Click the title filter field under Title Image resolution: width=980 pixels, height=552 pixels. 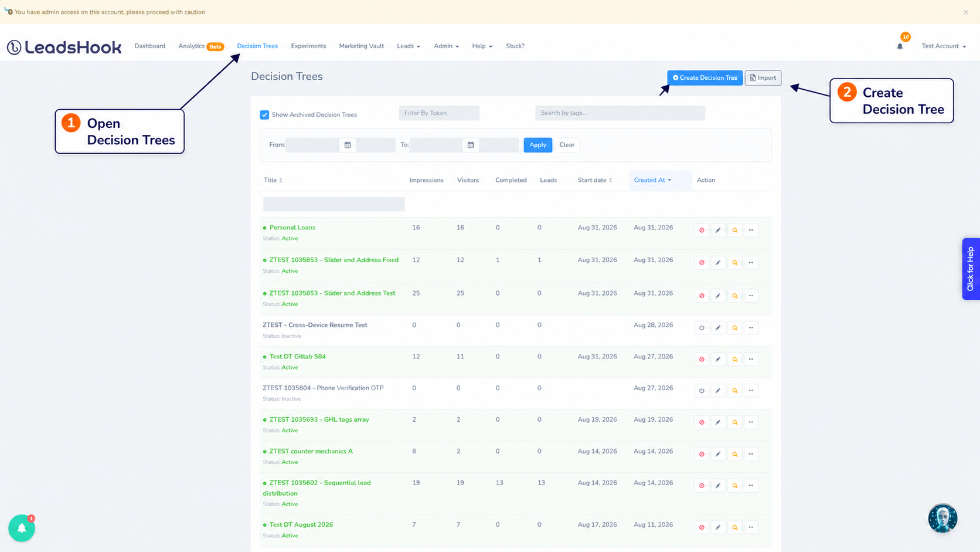pyautogui.click(x=334, y=204)
